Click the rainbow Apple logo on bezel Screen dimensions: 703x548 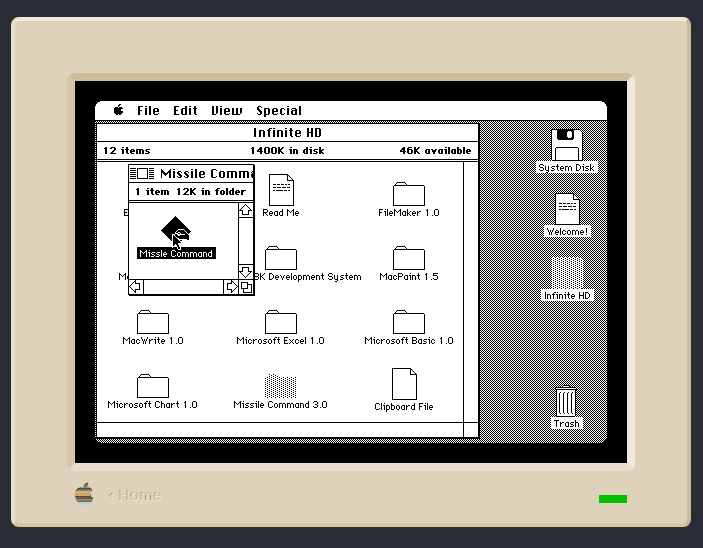[x=84, y=494]
